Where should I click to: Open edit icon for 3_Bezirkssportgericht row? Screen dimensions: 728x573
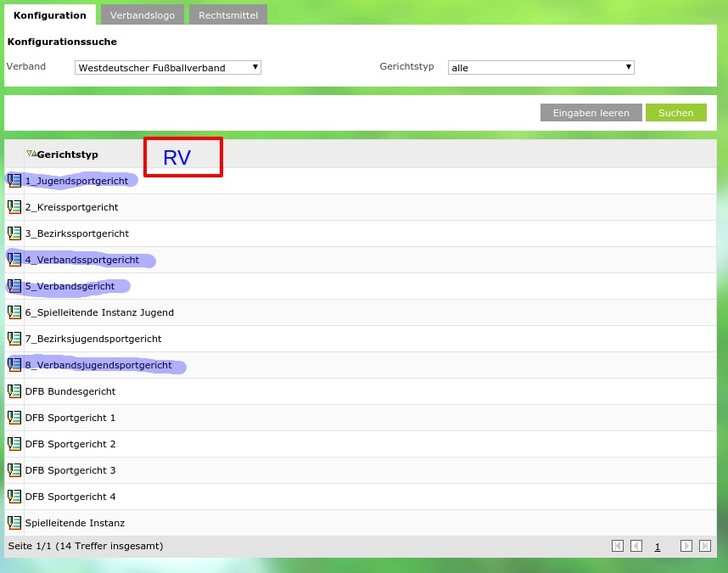pyautogui.click(x=14, y=233)
